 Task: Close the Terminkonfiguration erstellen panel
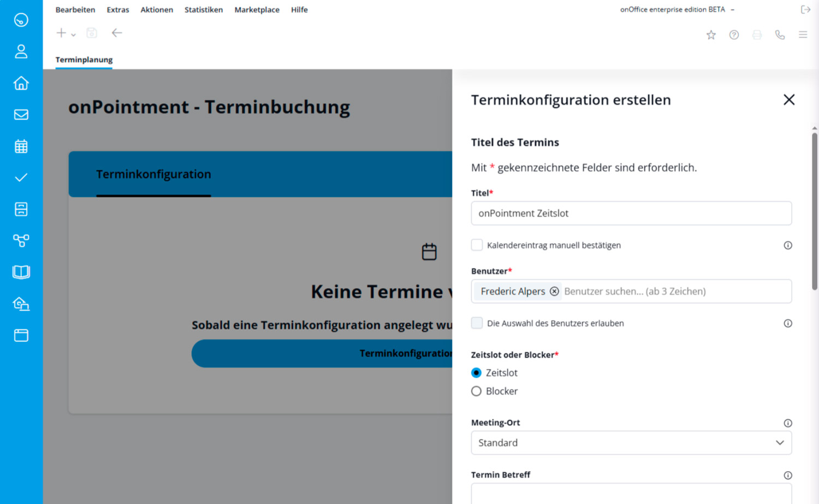pyautogui.click(x=788, y=100)
